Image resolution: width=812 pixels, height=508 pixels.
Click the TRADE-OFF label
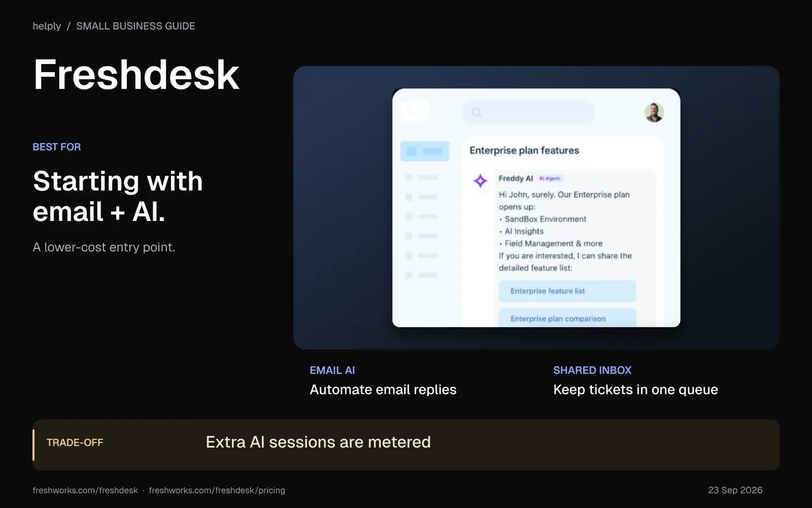[75, 442]
